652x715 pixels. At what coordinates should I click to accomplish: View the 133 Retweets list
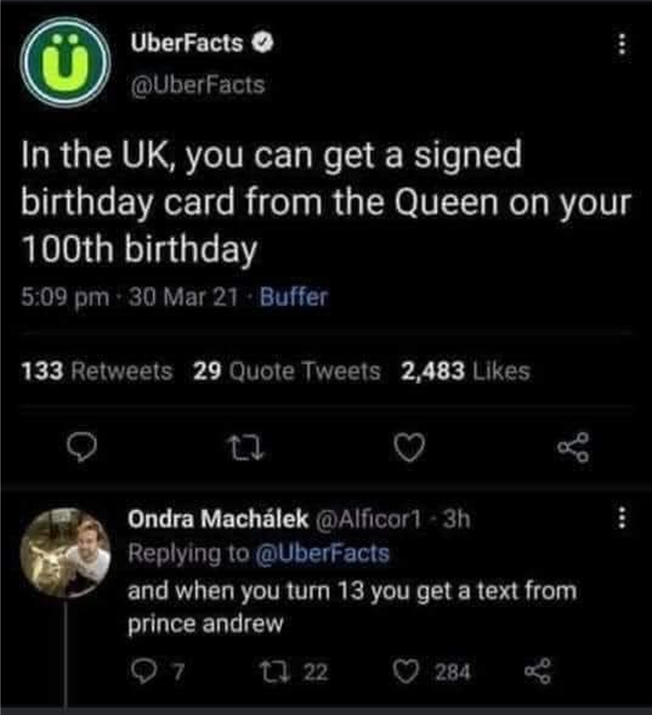pos(97,372)
